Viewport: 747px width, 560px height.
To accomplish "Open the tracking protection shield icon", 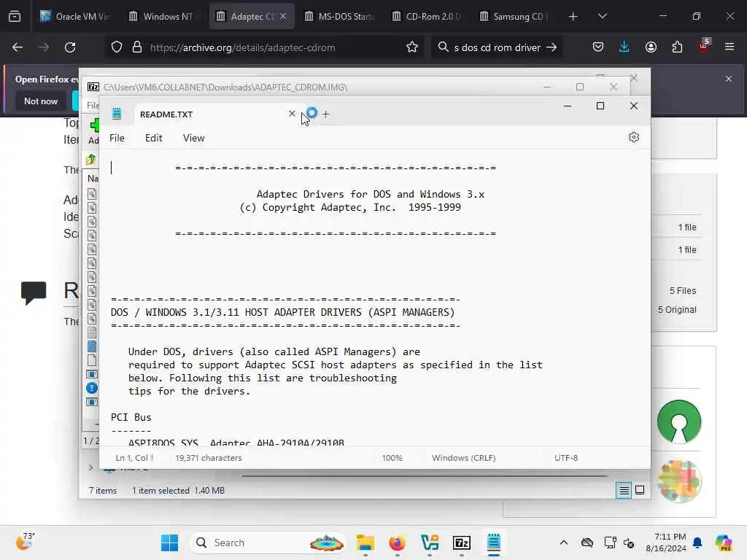I will (117, 47).
